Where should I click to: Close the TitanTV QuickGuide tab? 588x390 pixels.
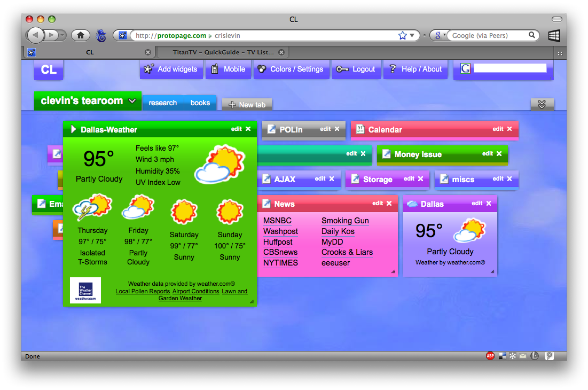[x=281, y=52]
